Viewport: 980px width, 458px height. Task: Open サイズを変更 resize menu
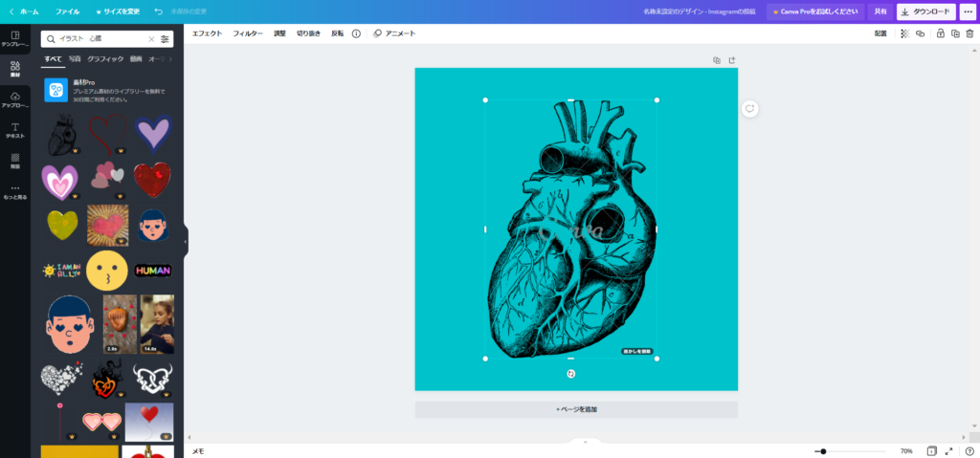[118, 11]
